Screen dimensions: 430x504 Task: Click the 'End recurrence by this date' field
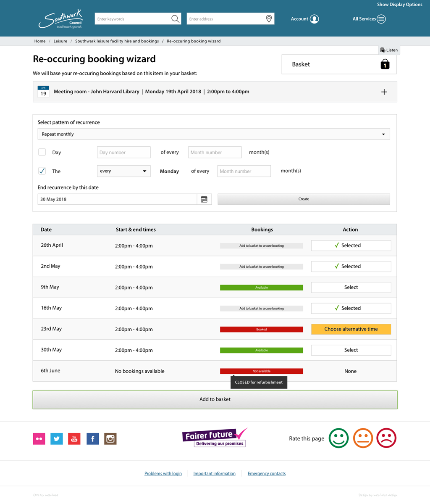coord(117,199)
